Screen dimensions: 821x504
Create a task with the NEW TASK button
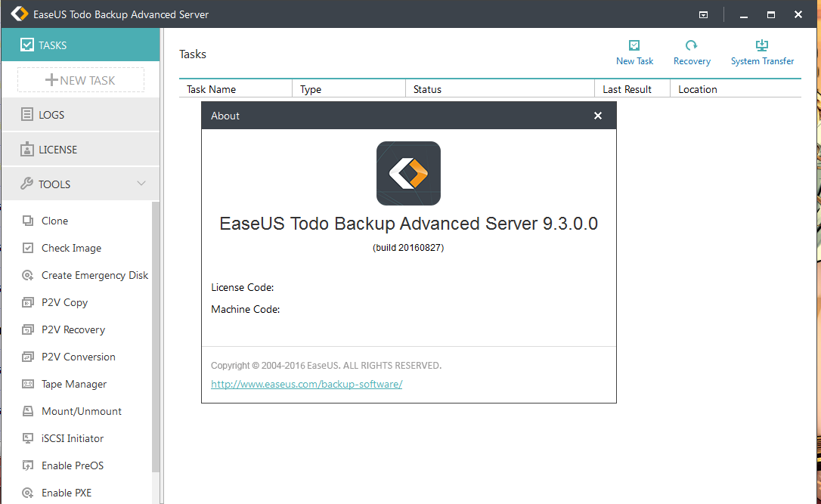[81, 80]
